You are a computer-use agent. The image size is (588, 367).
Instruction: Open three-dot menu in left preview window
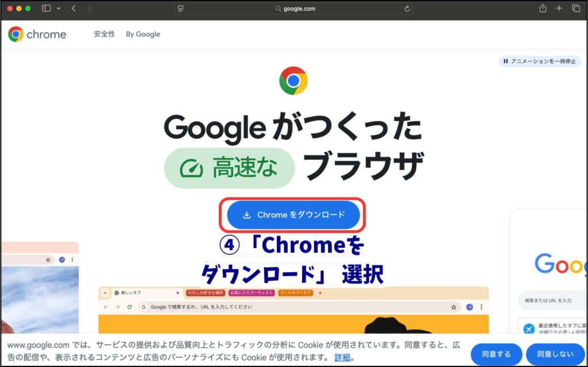(72, 260)
